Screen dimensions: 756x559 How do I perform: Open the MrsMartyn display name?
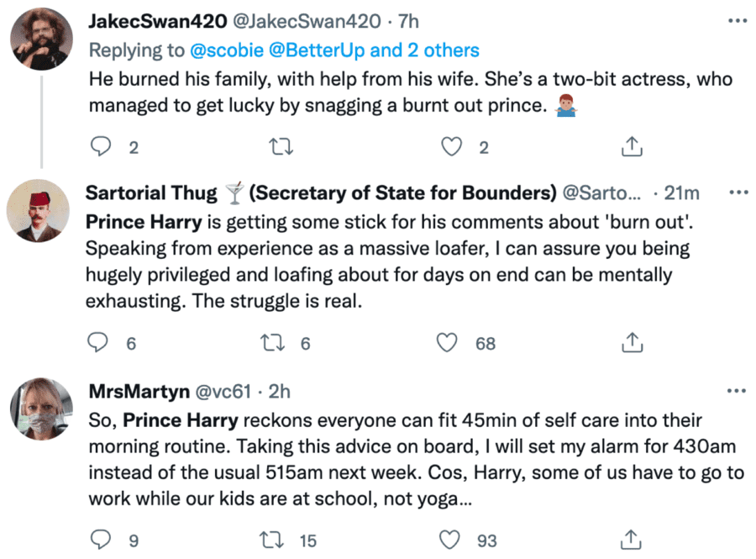pyautogui.click(x=139, y=391)
